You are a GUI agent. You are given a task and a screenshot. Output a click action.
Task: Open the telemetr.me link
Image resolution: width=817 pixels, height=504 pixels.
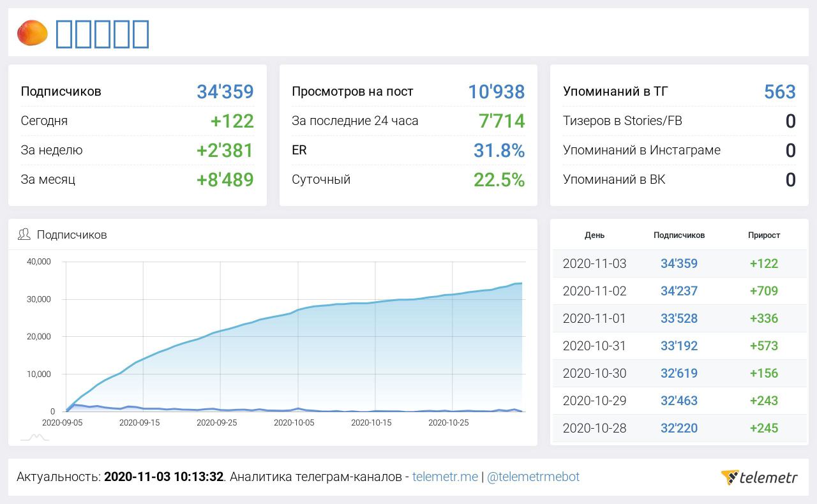pos(445,477)
